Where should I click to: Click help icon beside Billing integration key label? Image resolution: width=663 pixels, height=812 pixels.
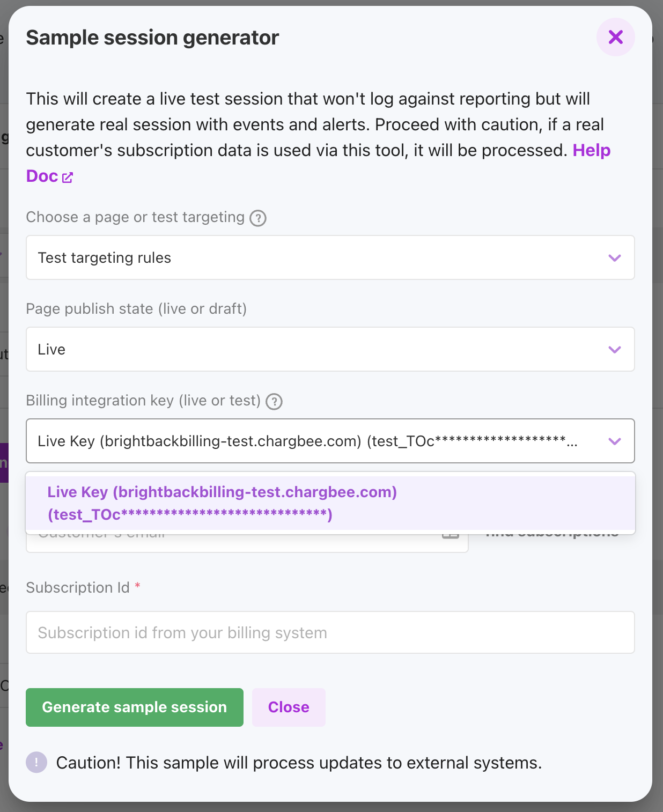pyautogui.click(x=274, y=402)
